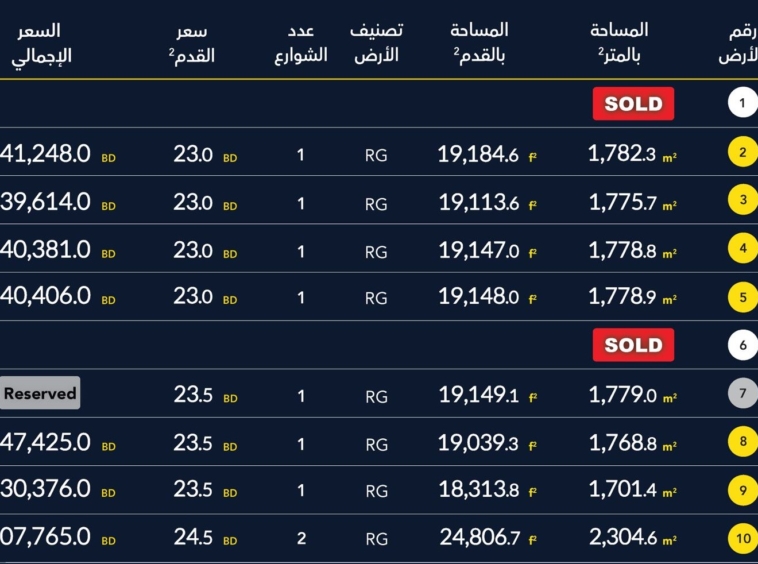The width and height of the screenshot is (758, 564).
Task: Select the grey plot number 7 badge
Action: (x=743, y=393)
